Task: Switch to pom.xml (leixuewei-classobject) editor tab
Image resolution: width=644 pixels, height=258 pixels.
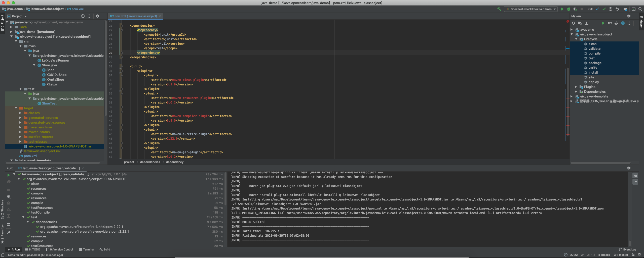Action: click(x=135, y=16)
